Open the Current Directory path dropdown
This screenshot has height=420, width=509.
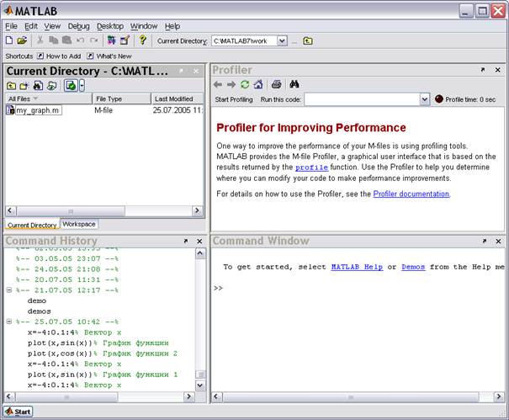[x=282, y=41]
